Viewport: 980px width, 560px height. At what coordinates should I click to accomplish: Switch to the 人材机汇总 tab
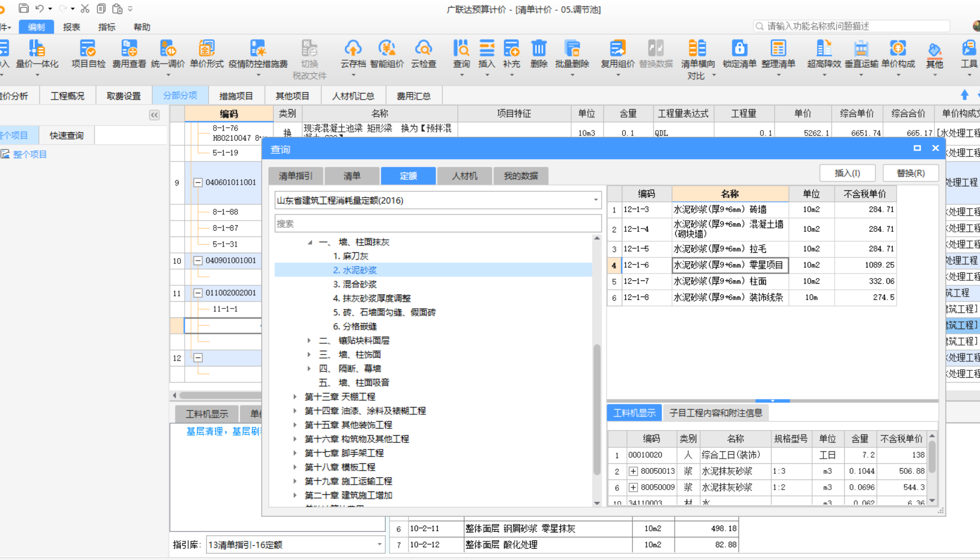point(353,96)
